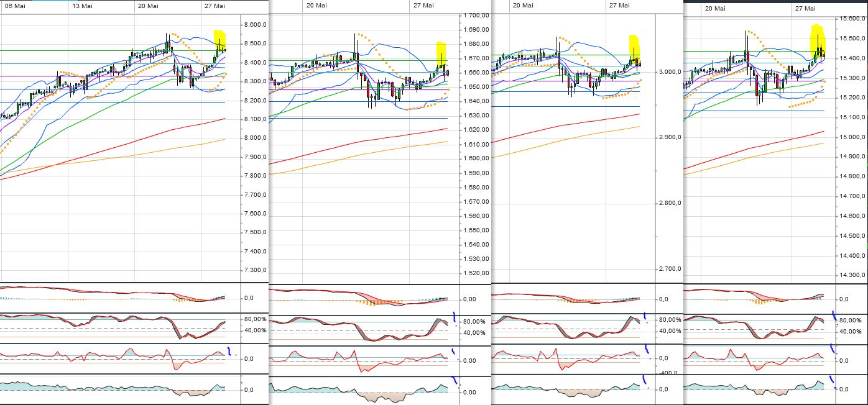Image resolution: width=868 pixels, height=405 pixels.
Task: Select the 7.400,0 price label
Action: (x=256, y=252)
